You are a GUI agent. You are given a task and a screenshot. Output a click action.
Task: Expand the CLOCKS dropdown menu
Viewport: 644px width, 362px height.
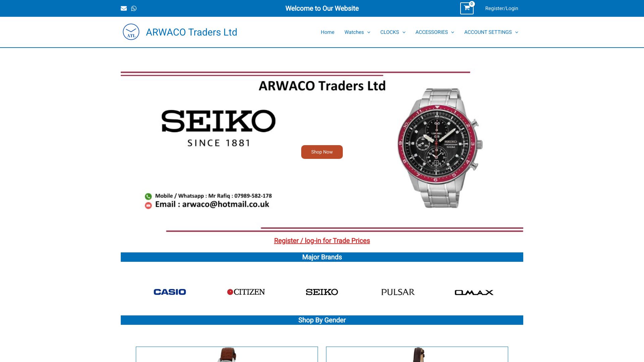coord(393,32)
